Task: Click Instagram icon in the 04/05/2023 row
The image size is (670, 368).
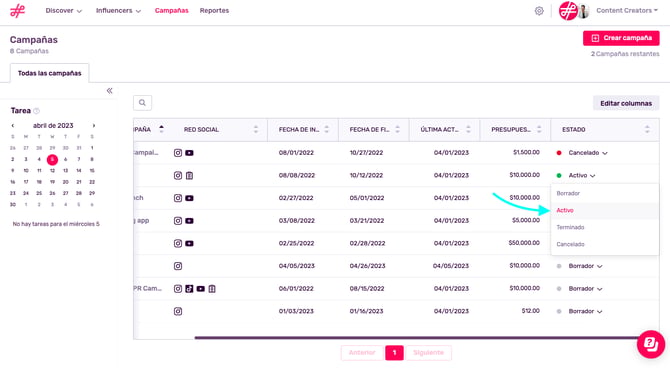Action: click(x=178, y=266)
